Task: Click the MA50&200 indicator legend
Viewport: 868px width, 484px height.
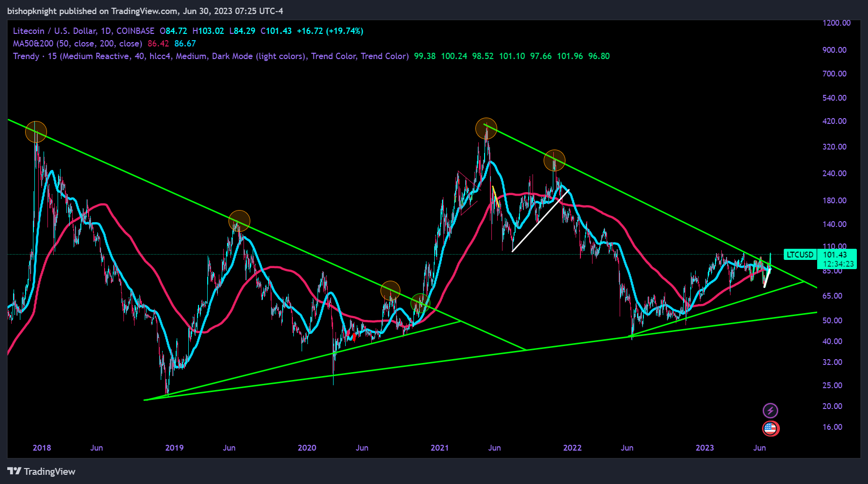Action: 77,44
